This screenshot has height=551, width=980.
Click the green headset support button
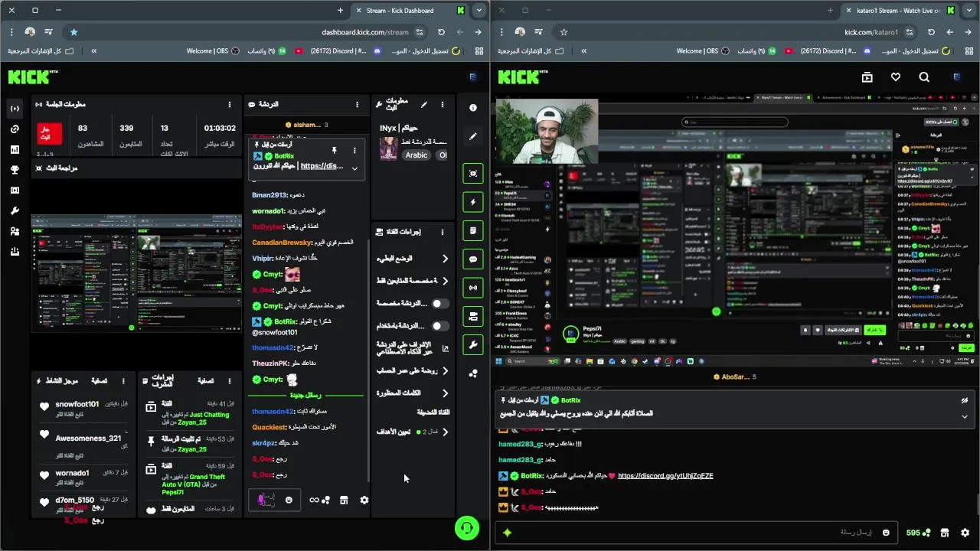pyautogui.click(x=466, y=528)
